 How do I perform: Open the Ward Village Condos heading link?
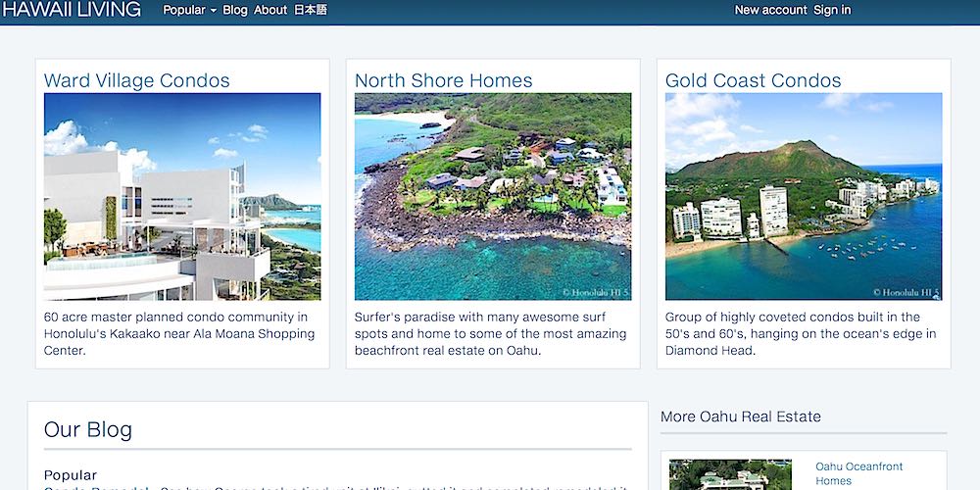(x=137, y=80)
